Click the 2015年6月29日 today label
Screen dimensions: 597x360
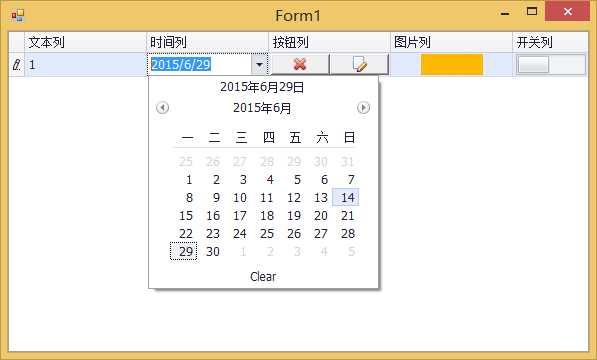point(262,87)
